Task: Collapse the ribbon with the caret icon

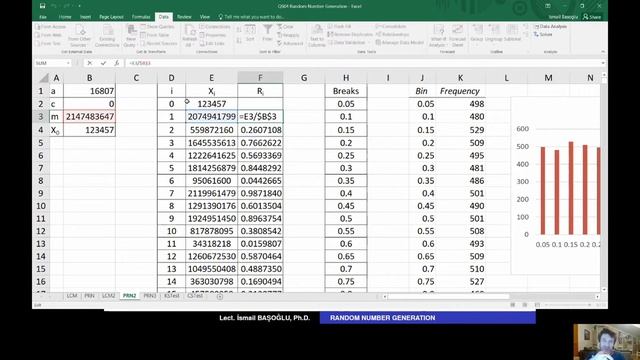Action: point(603,52)
